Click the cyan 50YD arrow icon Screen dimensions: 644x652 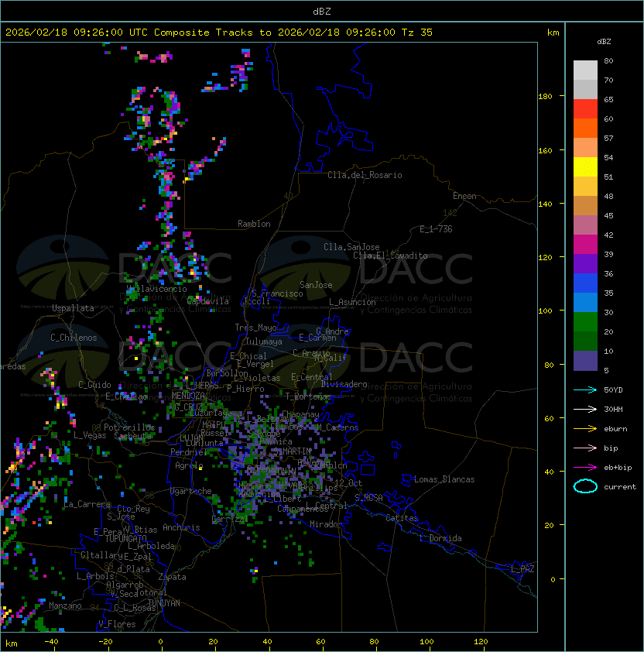(x=585, y=389)
